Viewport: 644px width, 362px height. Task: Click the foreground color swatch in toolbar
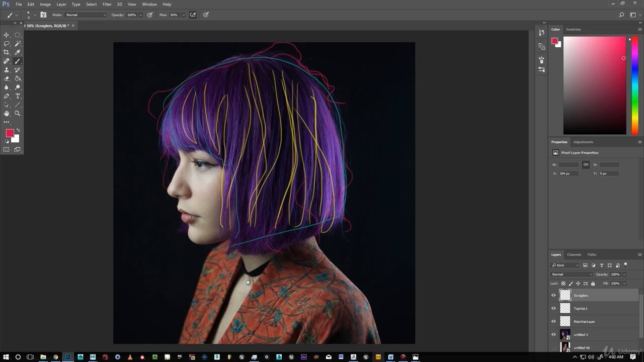(10, 133)
